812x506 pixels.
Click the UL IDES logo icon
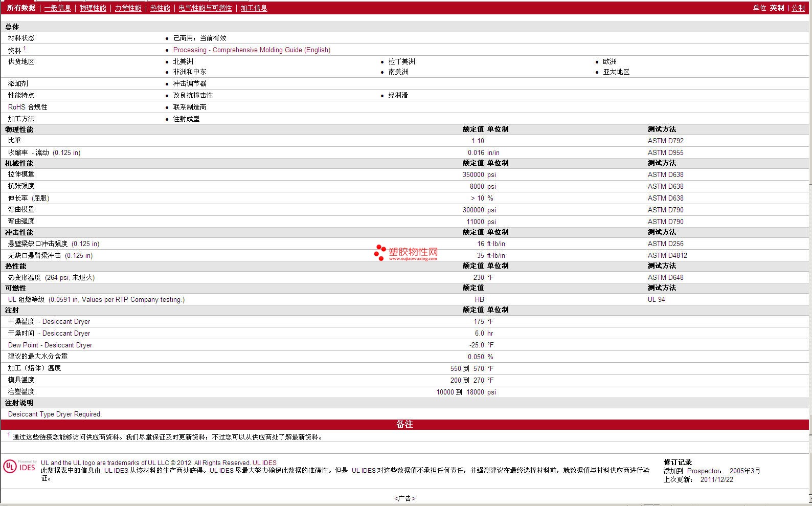(x=20, y=466)
